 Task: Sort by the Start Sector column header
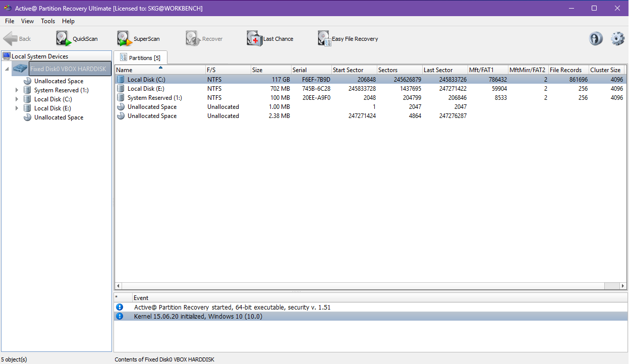(354, 70)
